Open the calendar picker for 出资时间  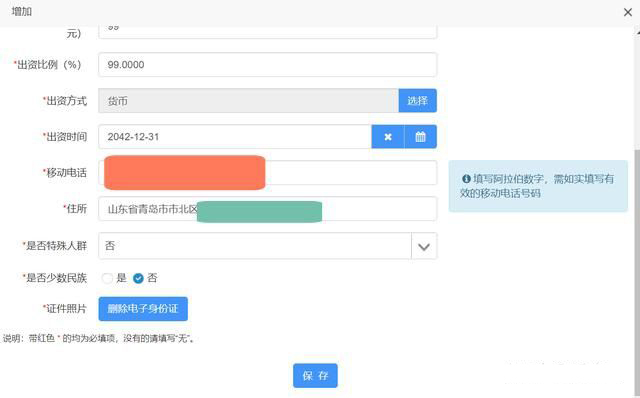420,137
